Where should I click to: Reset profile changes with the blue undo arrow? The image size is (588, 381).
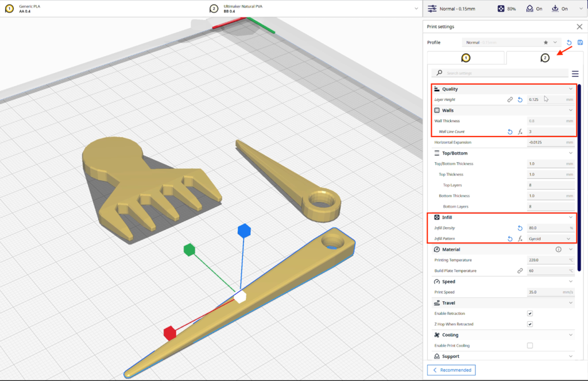569,42
